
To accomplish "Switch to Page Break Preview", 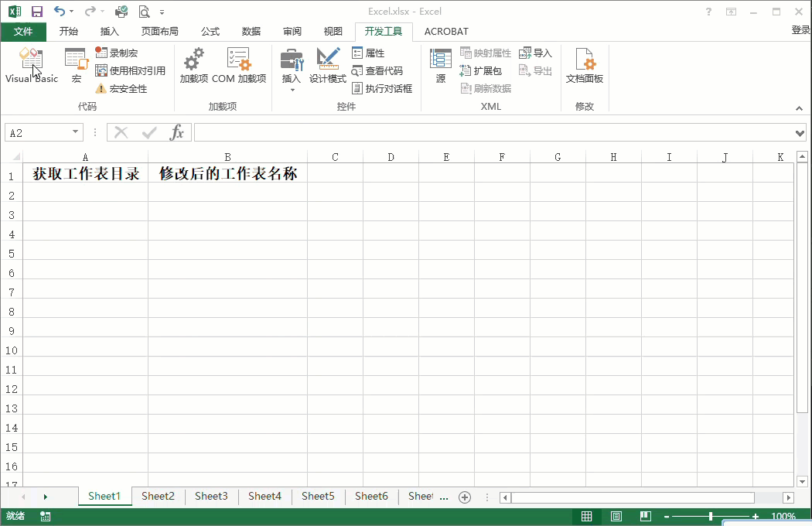I will pyautogui.click(x=645, y=516).
